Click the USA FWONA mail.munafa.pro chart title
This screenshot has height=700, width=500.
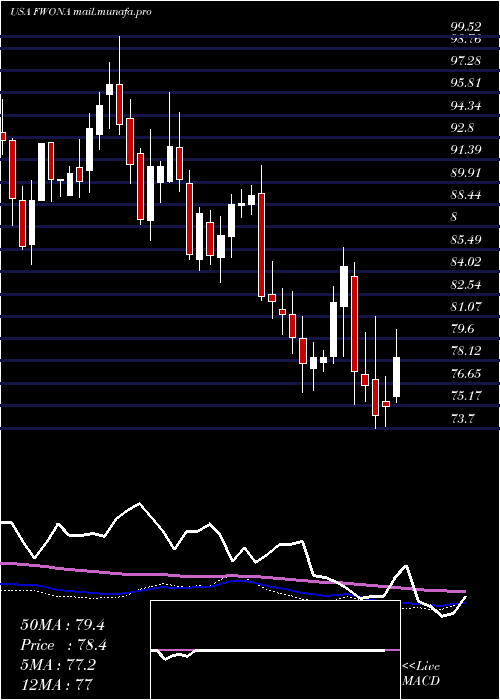point(81,12)
